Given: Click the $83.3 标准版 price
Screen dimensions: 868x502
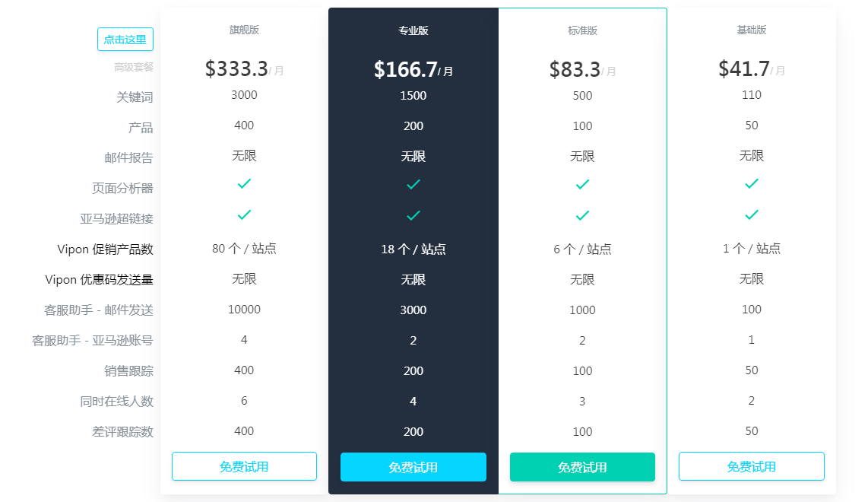Looking at the screenshot, I should tap(575, 70).
